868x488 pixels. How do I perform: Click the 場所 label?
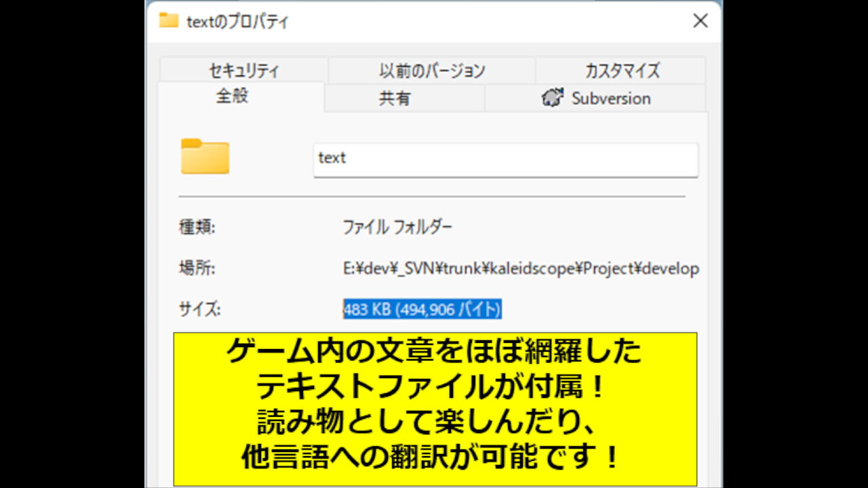tap(197, 268)
